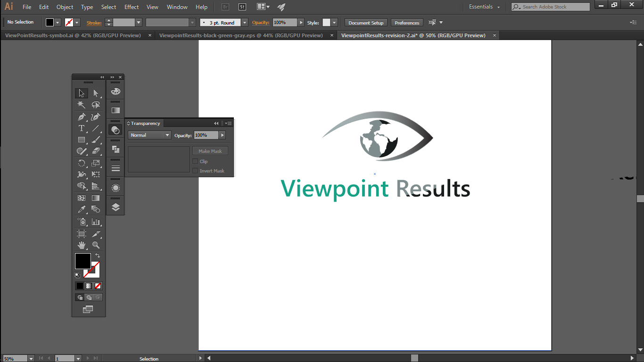Open the Color panel palette icon
This screenshot has height=362, width=644.
pos(116,91)
